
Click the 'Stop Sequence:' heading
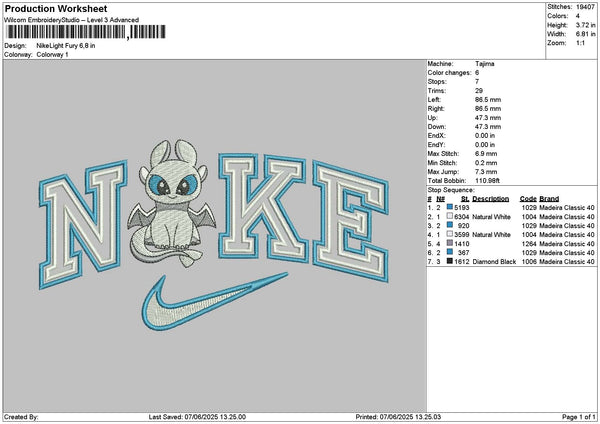(x=451, y=190)
